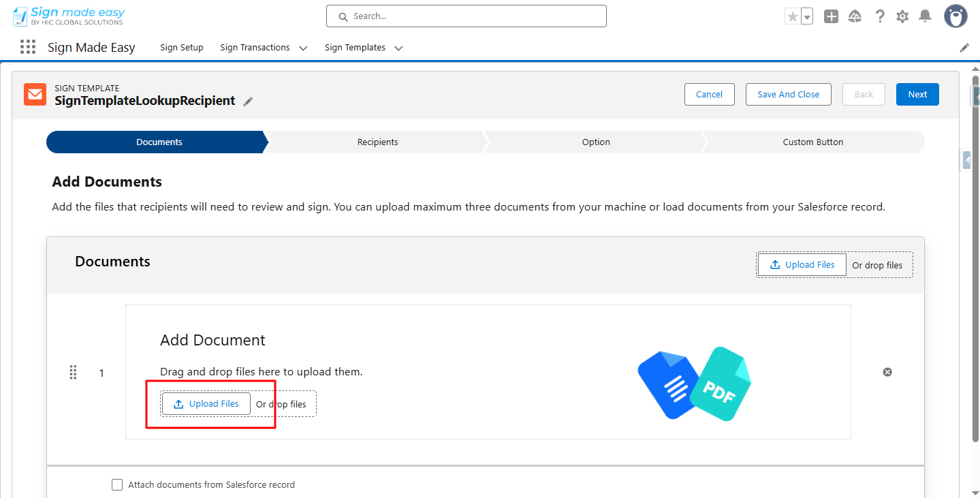Open the Sign Setup tab
The width and height of the screenshot is (980, 498).
click(x=182, y=48)
